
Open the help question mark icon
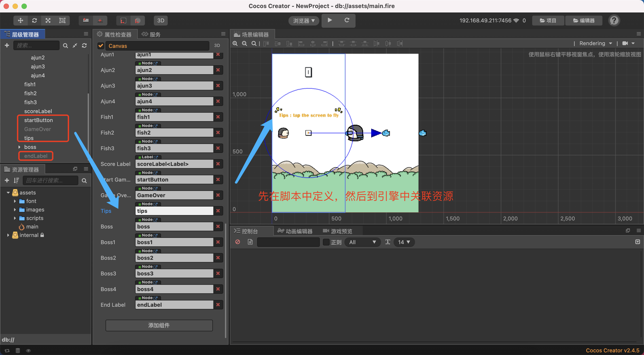coord(614,21)
